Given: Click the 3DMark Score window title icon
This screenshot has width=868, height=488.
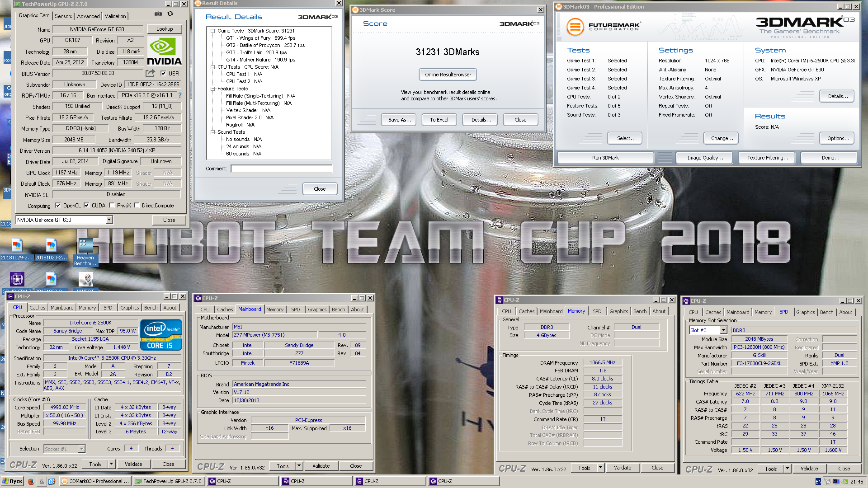Looking at the screenshot, I should [x=355, y=9].
